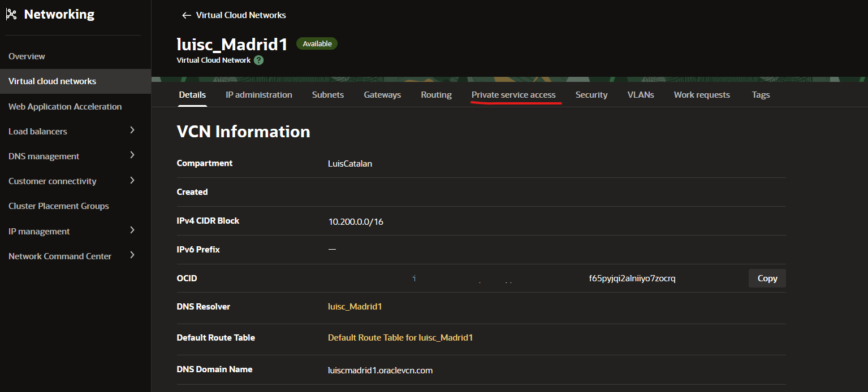Expand the DNS management chevron

[132, 155]
